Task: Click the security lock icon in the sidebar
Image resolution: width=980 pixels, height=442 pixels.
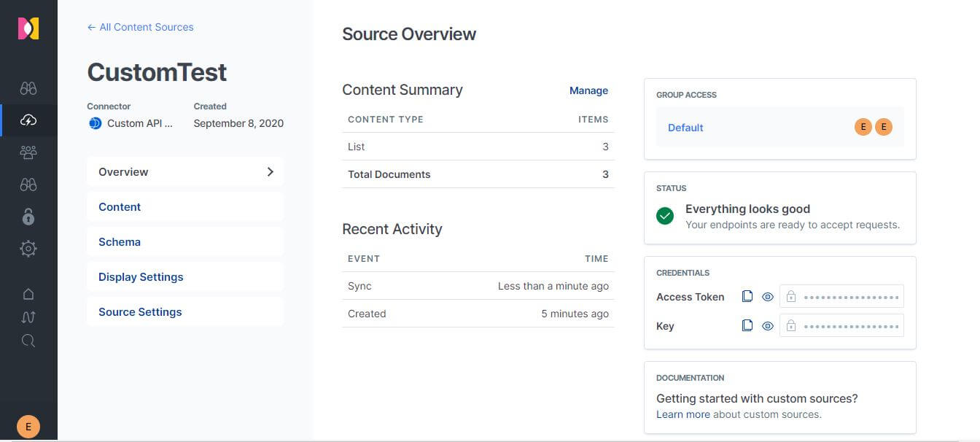Action: tap(28, 216)
